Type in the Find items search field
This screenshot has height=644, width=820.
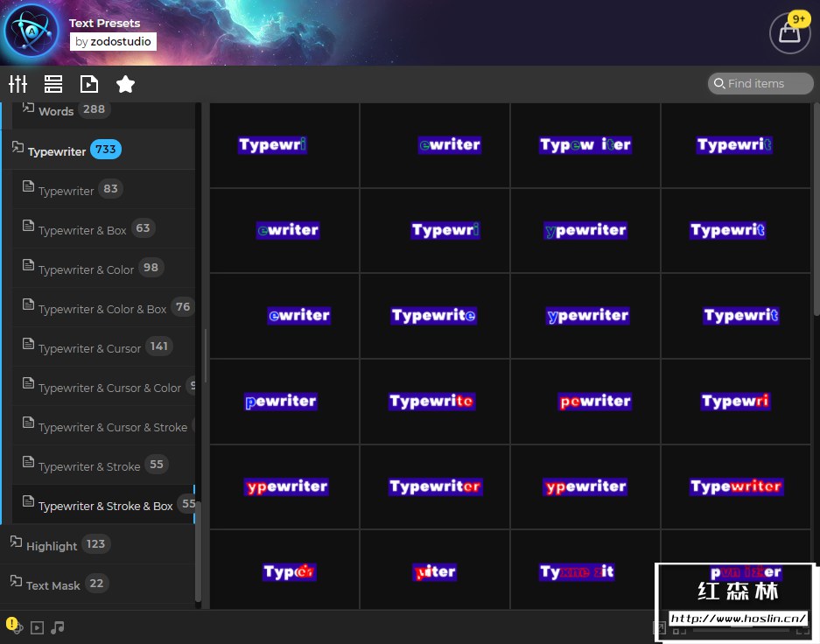click(x=760, y=83)
